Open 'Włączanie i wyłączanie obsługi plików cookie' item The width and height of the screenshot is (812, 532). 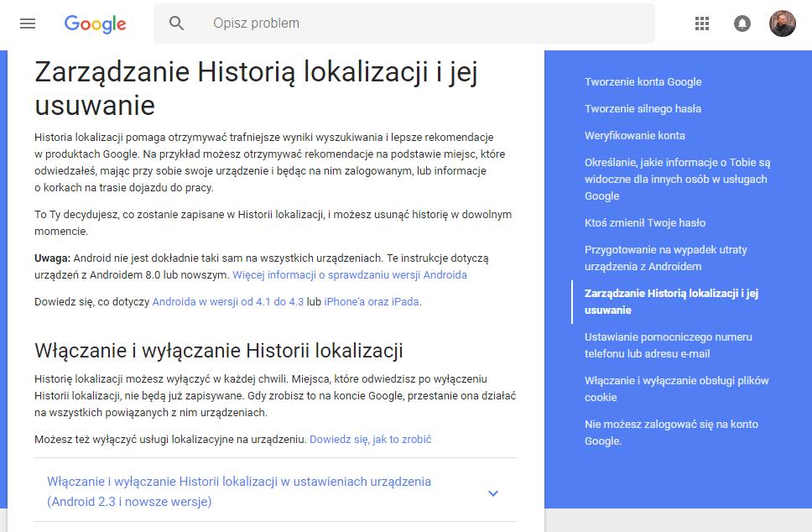click(x=677, y=389)
